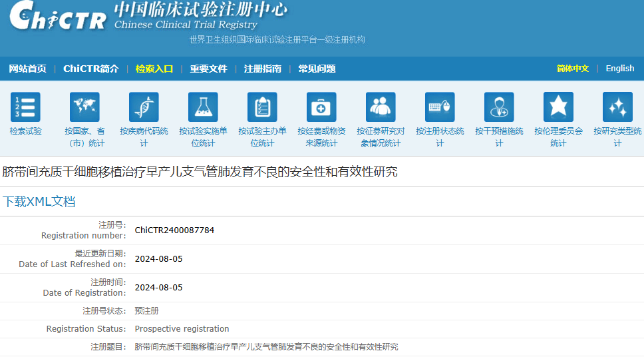Go to 网站首页 in navigation bar
644x357 pixels.
tap(27, 69)
